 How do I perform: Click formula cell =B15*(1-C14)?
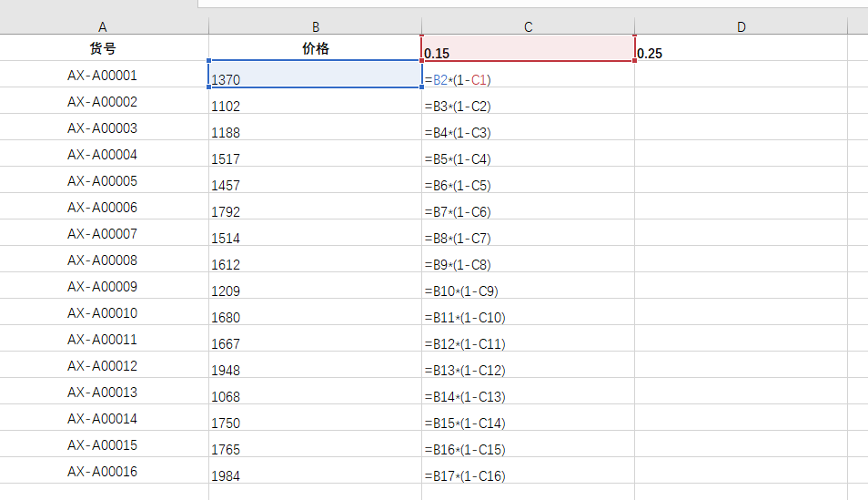pos(528,418)
